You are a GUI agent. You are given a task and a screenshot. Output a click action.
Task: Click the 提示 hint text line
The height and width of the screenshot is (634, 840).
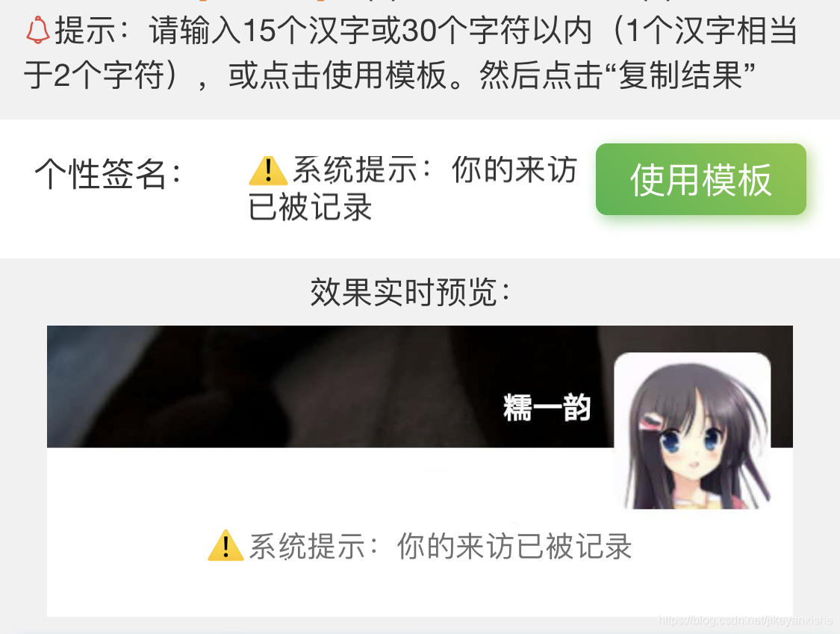pos(411,52)
